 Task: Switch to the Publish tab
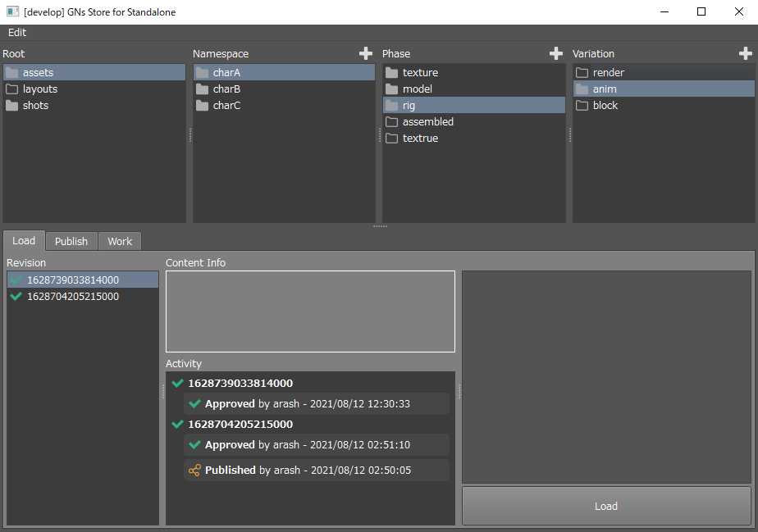click(71, 242)
